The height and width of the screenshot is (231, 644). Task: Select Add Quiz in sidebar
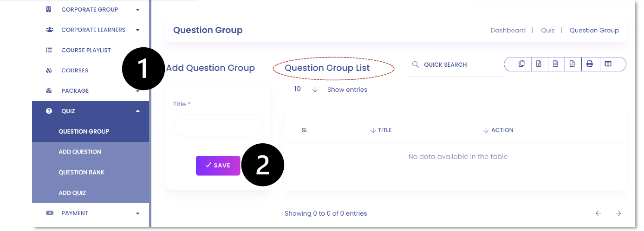tap(72, 192)
